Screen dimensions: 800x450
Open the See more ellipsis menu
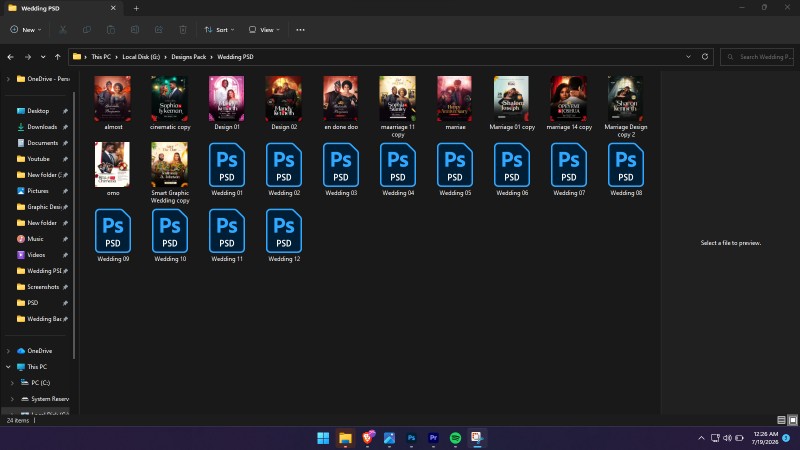(x=301, y=30)
